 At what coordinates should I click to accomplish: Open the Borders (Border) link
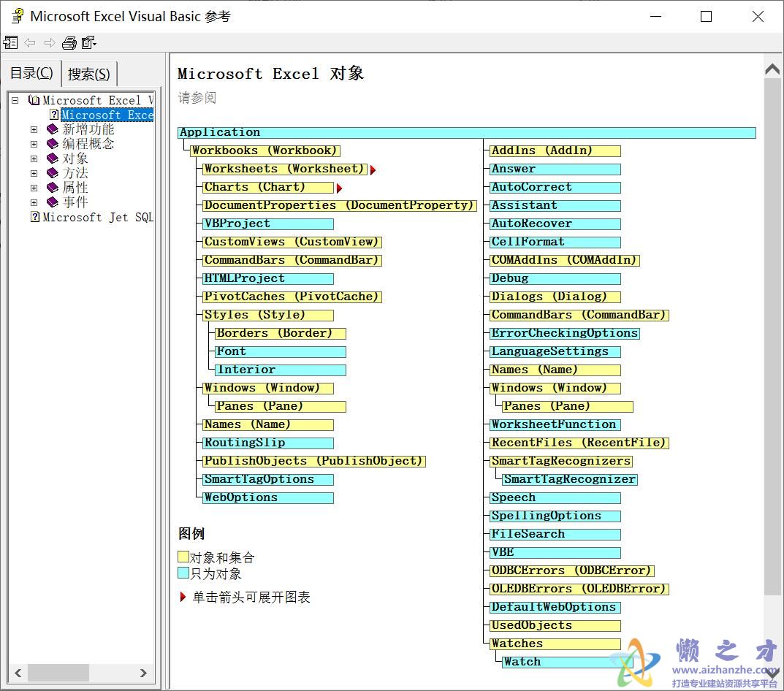coord(280,333)
